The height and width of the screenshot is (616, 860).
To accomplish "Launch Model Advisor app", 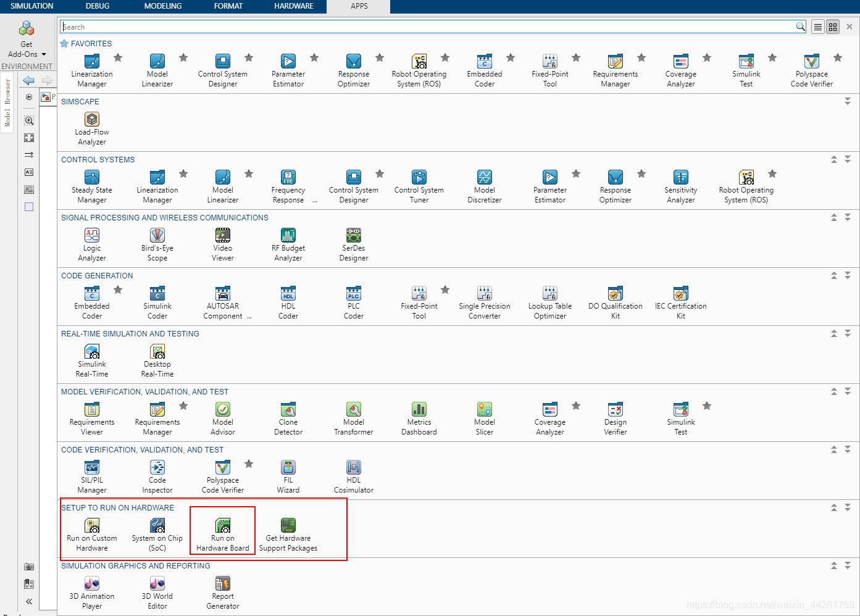I will pos(223,418).
